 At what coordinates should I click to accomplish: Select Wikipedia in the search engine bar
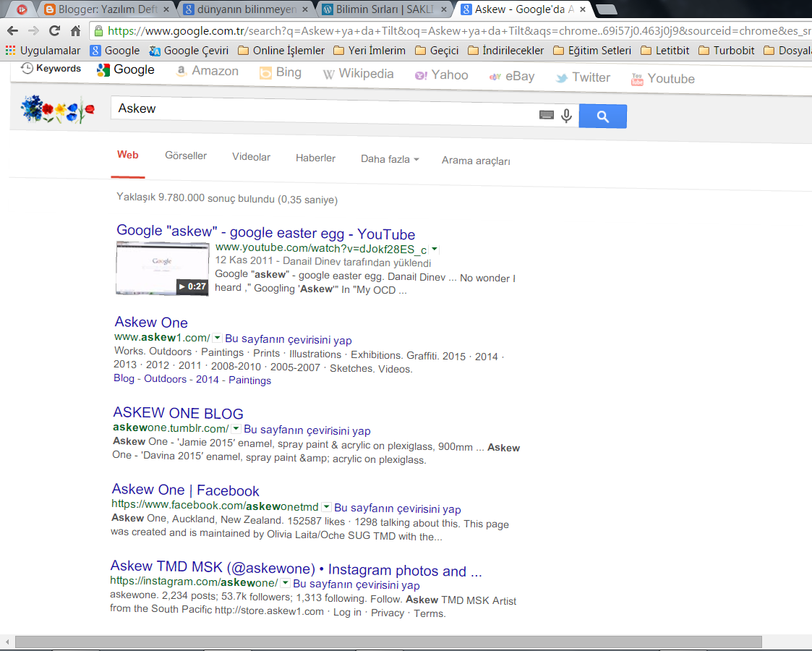(358, 74)
